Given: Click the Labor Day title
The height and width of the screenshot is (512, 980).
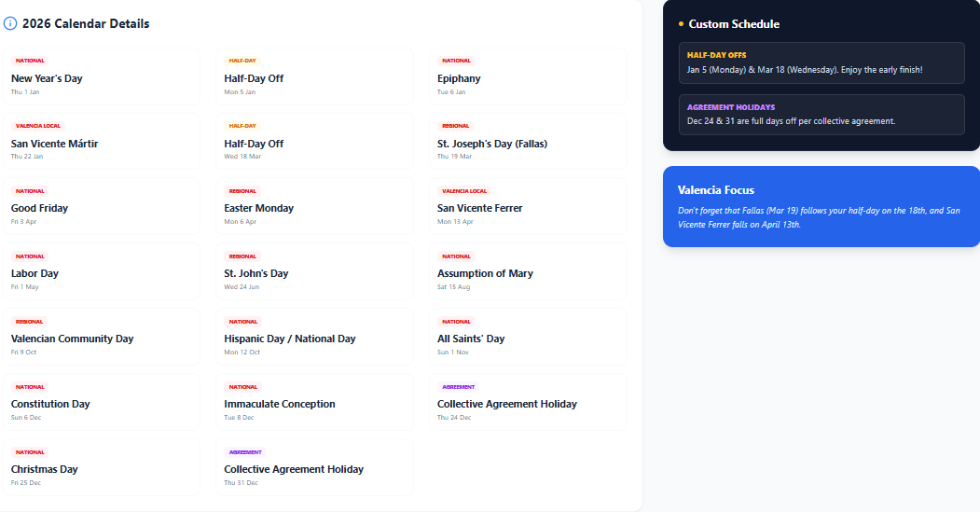Looking at the screenshot, I should pyautogui.click(x=35, y=273).
